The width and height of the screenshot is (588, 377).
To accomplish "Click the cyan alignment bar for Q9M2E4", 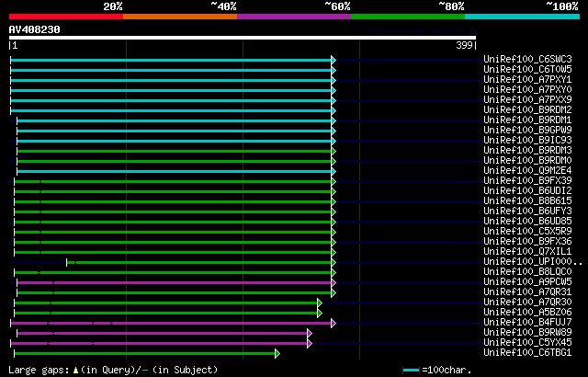I will [175, 171].
